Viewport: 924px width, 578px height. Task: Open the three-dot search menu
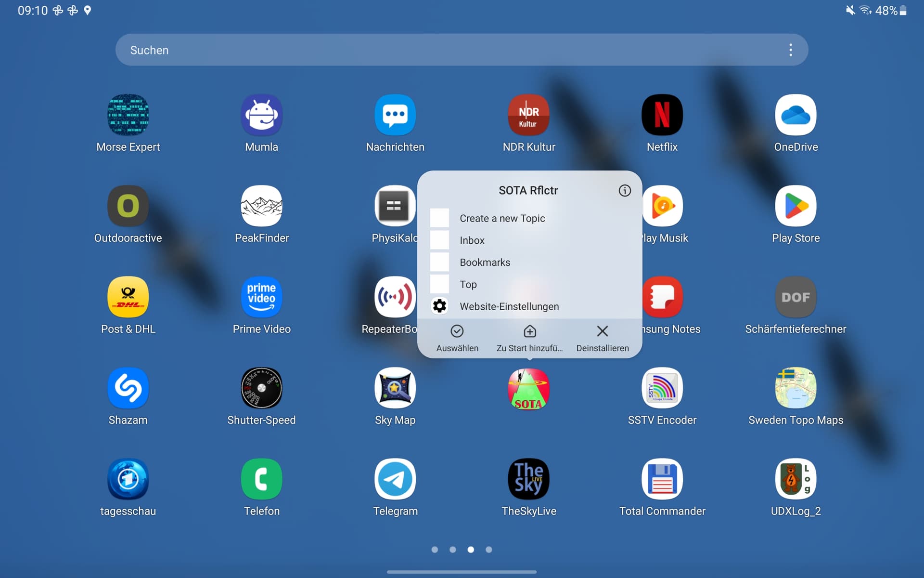pyautogui.click(x=790, y=50)
